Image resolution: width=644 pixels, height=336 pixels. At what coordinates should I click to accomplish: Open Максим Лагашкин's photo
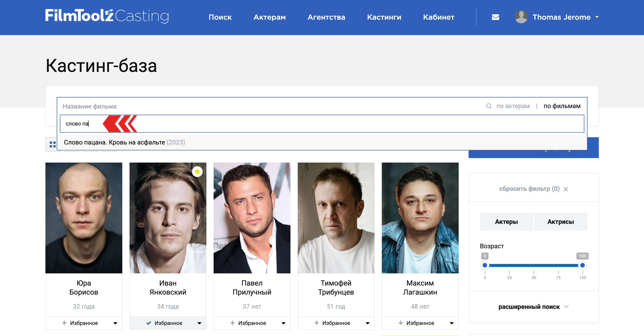[x=420, y=218]
